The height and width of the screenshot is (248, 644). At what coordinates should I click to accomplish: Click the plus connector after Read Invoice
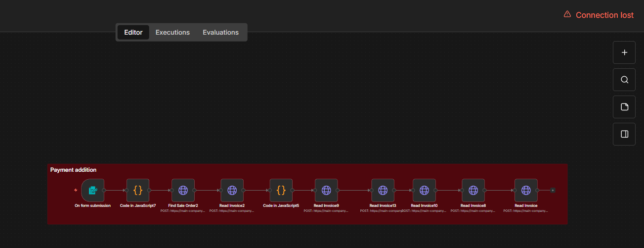point(553,190)
